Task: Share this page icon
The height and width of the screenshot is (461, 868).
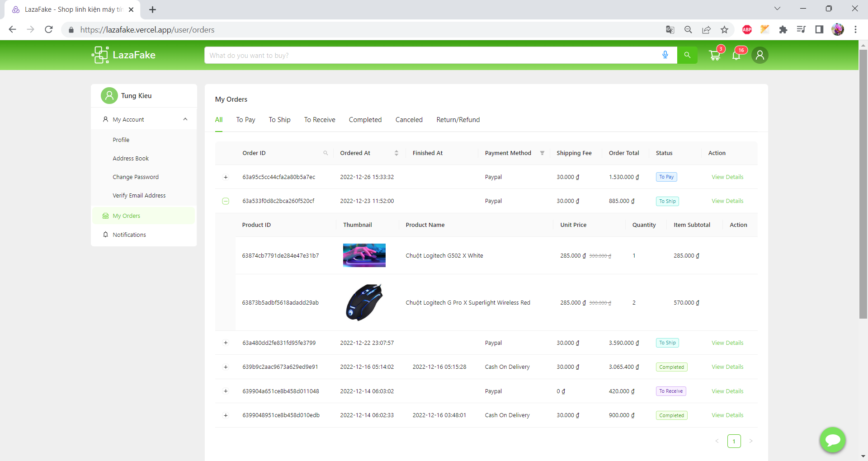Action: (x=706, y=29)
